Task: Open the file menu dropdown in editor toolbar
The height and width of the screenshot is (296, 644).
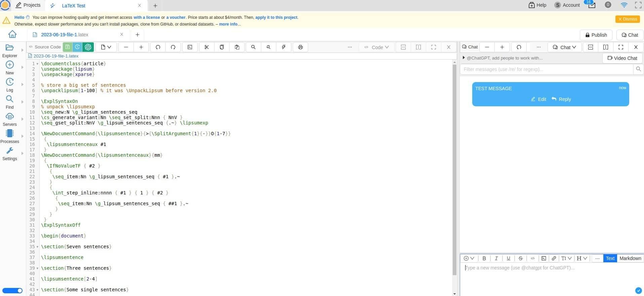Action: [x=106, y=47]
